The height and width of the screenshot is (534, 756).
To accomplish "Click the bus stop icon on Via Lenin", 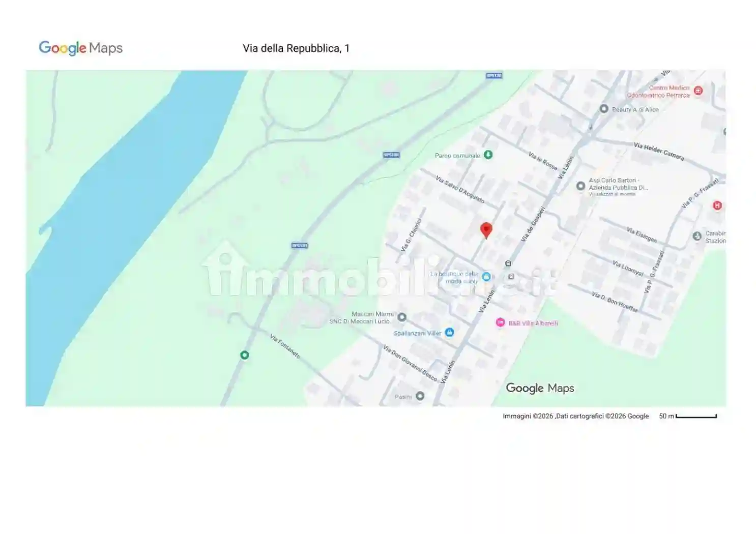I will (x=508, y=263).
